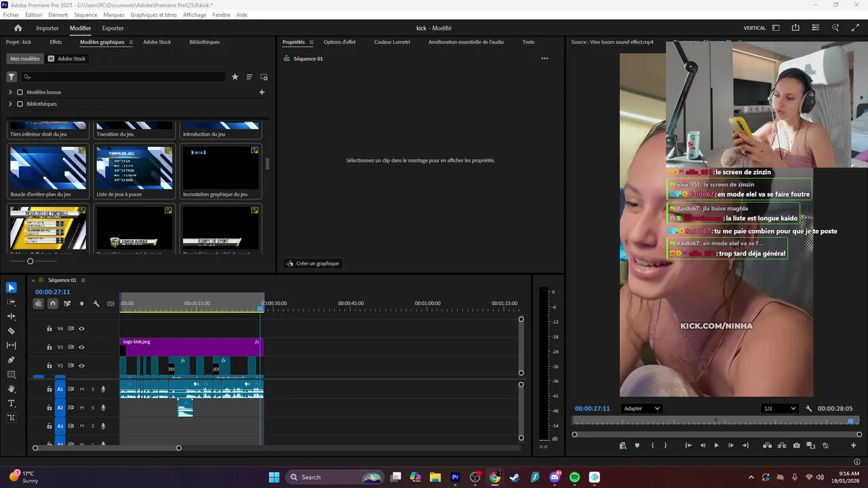
Task: Toggle insert sequences as nests button
Action: tap(39, 304)
